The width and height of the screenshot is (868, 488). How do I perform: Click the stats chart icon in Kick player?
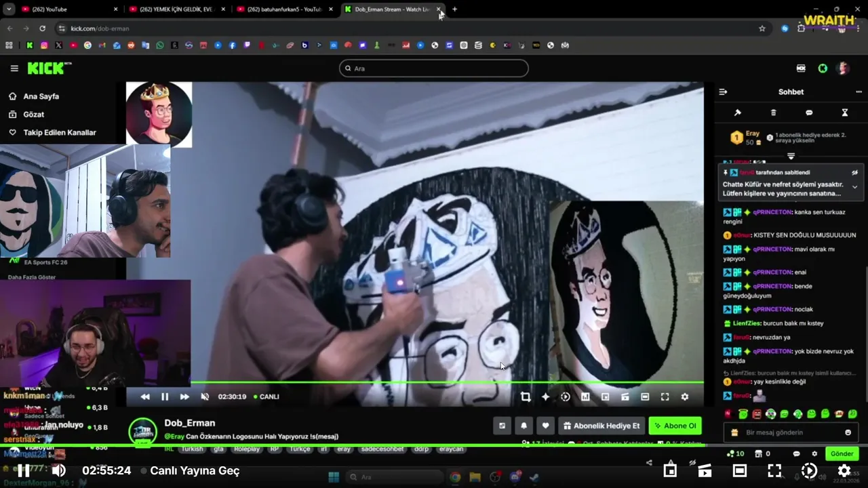(585, 396)
